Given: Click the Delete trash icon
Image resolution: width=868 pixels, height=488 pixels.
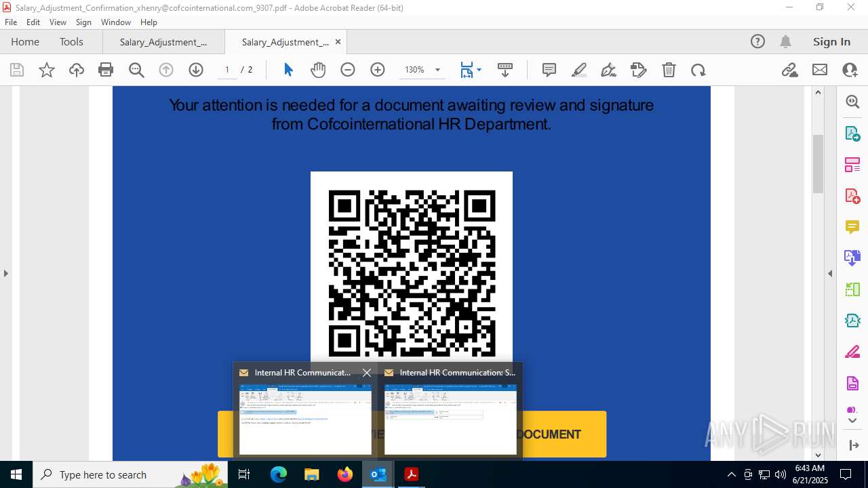Looking at the screenshot, I should (669, 70).
